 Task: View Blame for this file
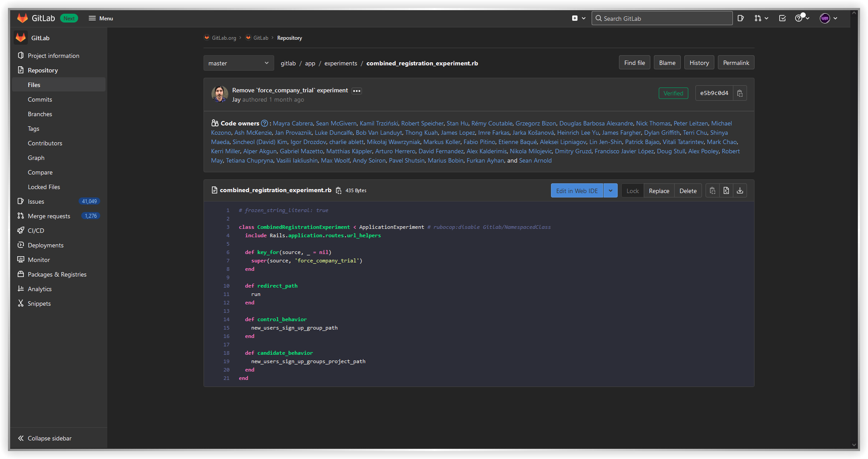667,62
